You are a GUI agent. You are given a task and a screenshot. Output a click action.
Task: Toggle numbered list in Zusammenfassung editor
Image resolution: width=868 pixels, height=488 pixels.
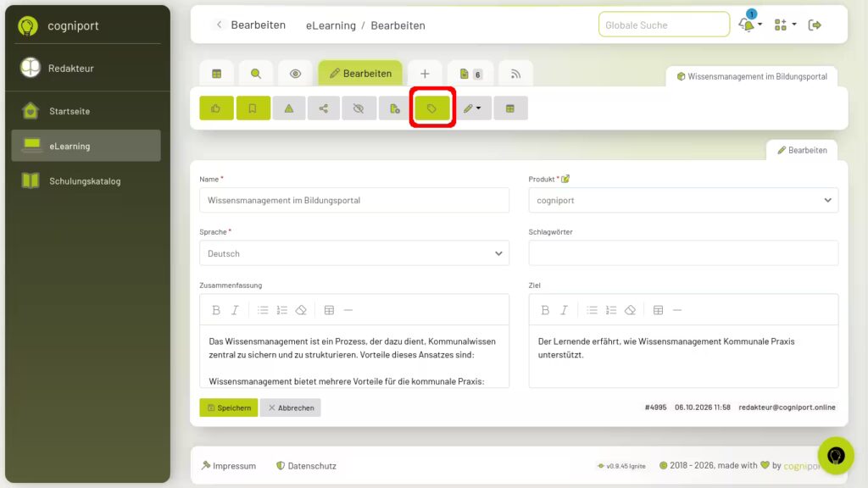tap(281, 310)
